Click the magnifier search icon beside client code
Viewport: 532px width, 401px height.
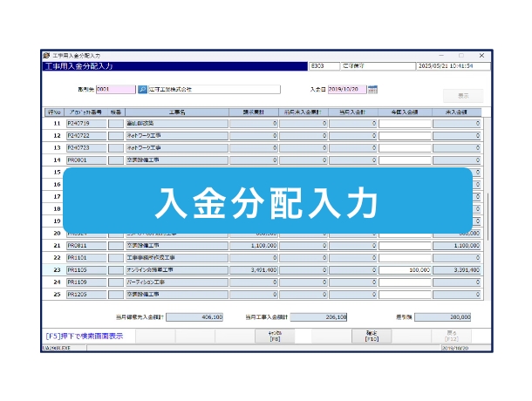[143, 89]
